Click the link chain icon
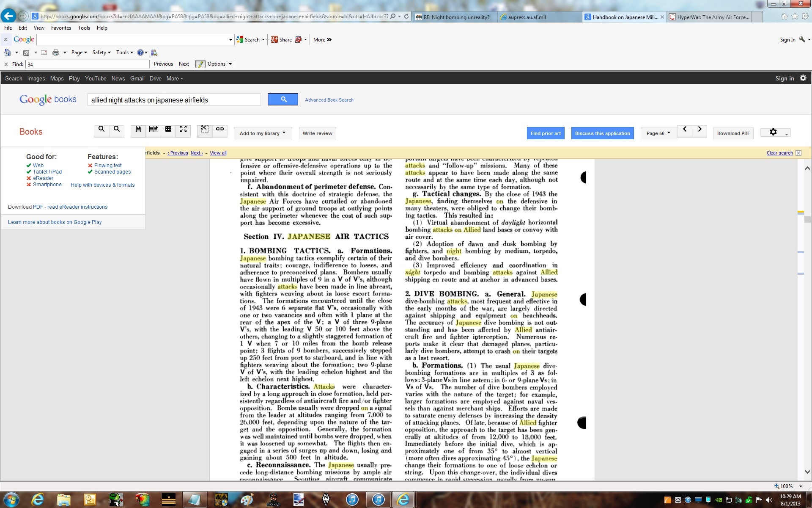Image resolution: width=812 pixels, height=508 pixels. (x=220, y=130)
